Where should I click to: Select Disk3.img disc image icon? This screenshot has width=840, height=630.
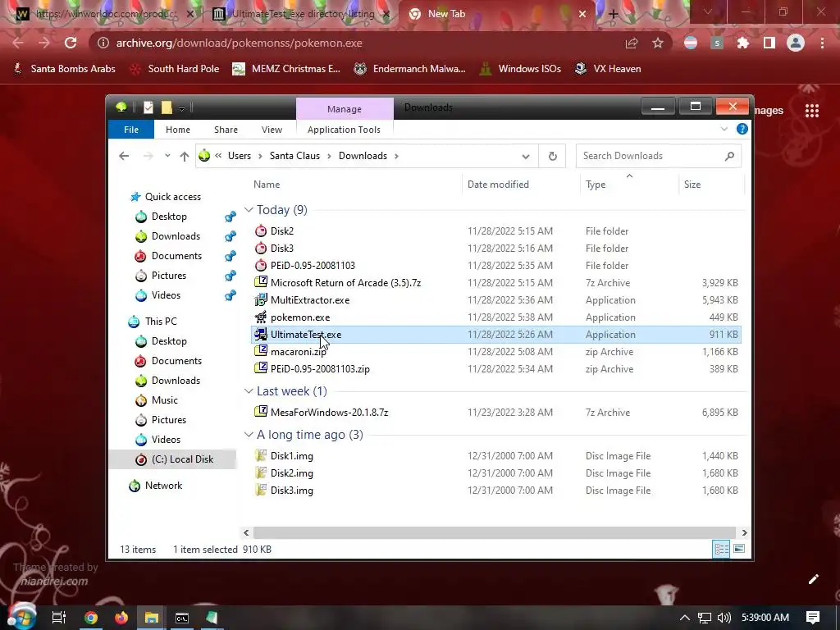point(261,491)
